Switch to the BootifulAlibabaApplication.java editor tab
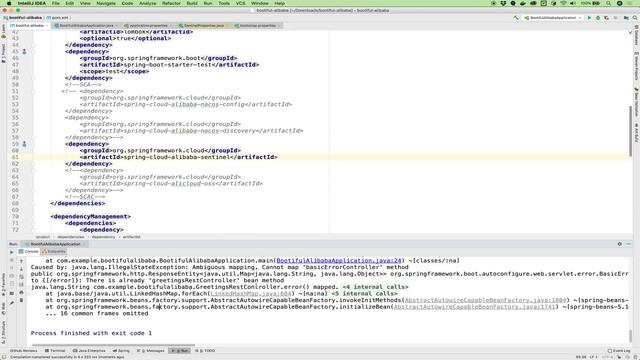Screen dimensions: 640x360 point(86,26)
